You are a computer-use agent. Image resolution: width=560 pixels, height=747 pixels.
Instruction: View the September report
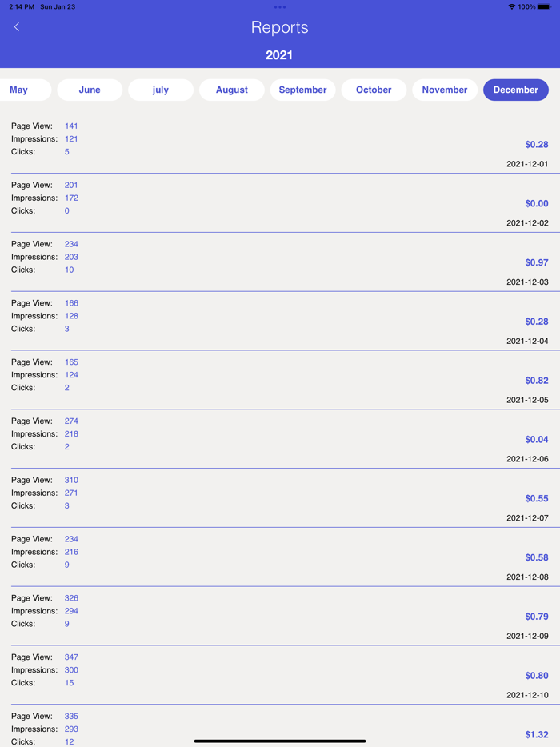302,90
